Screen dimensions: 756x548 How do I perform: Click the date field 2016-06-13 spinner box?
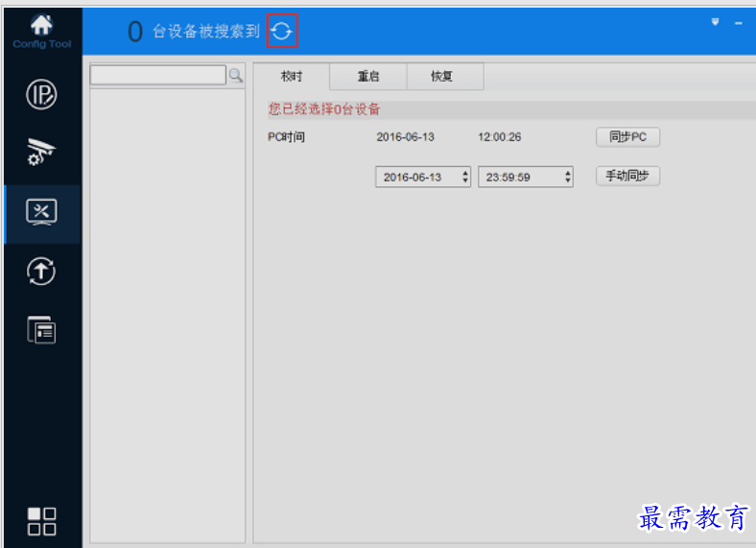(423, 177)
